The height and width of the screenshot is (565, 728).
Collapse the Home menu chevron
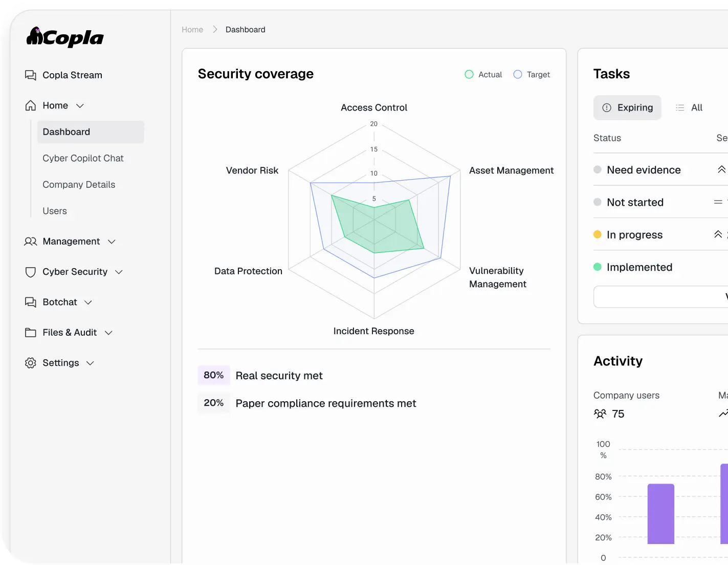click(x=80, y=106)
